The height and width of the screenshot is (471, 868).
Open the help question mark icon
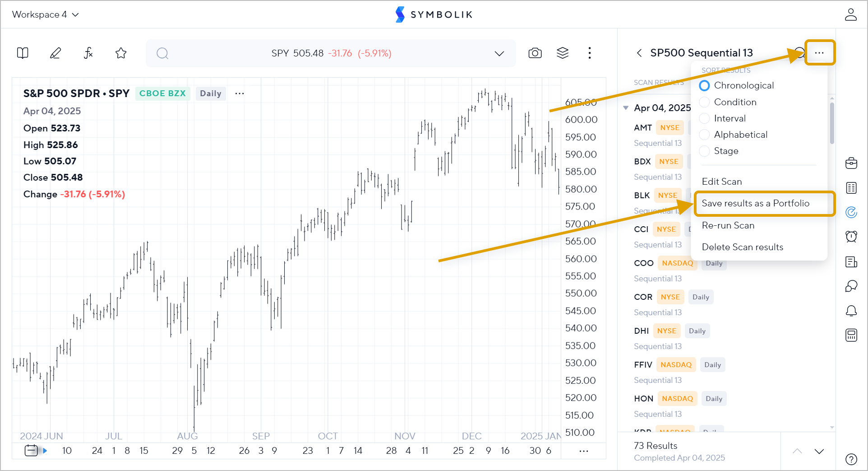pyautogui.click(x=851, y=459)
